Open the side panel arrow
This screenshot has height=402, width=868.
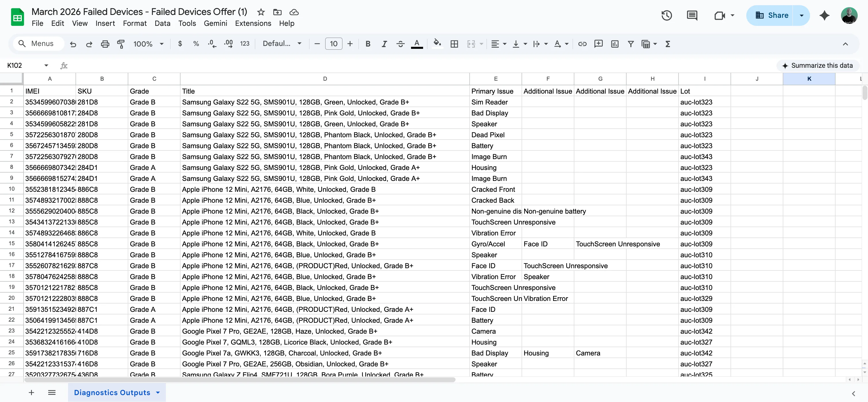pos(854,393)
